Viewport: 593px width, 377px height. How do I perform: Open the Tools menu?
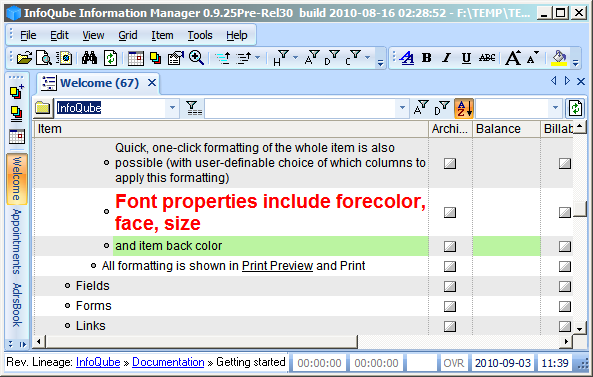point(200,35)
